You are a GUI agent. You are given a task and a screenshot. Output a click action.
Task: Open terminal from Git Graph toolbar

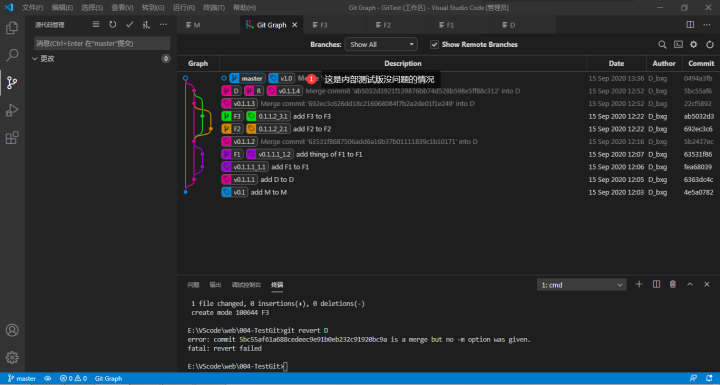[678, 45]
